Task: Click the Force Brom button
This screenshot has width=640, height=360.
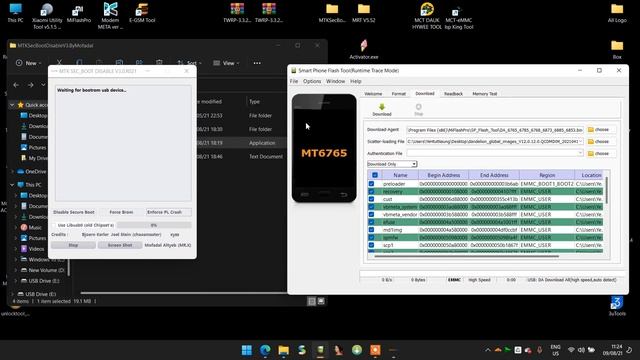Action: [121, 212]
